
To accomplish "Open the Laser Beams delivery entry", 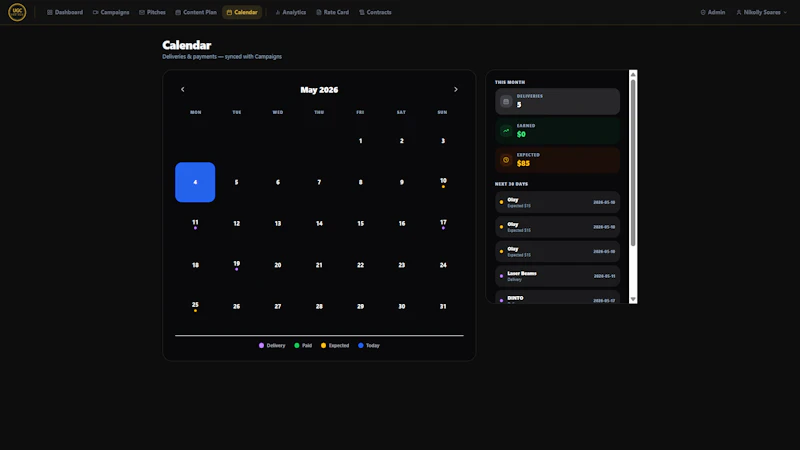I will tap(557, 276).
